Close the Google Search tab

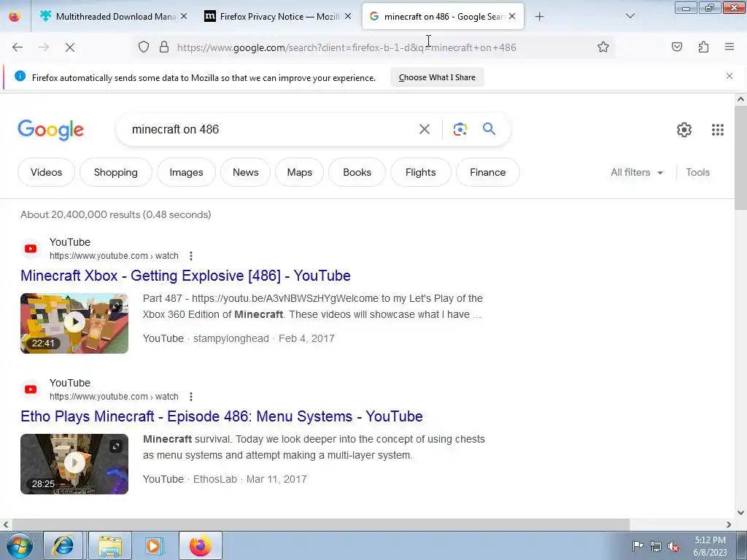click(x=512, y=16)
